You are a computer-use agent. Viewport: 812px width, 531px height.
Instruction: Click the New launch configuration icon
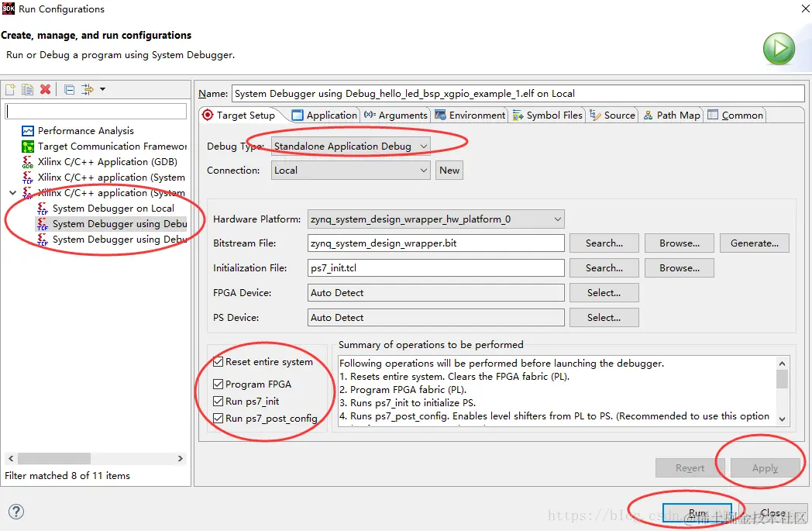coord(10,89)
